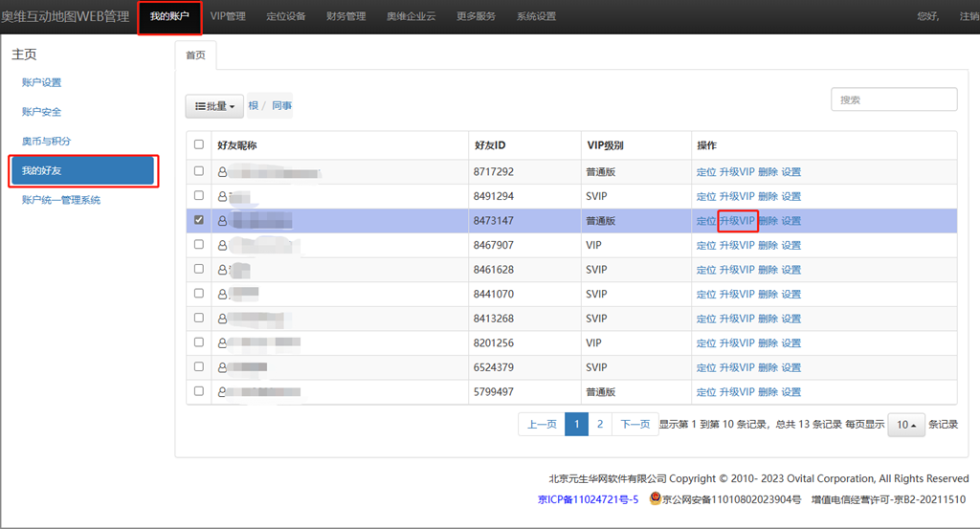Click the user icon in row 8467907

223,246
